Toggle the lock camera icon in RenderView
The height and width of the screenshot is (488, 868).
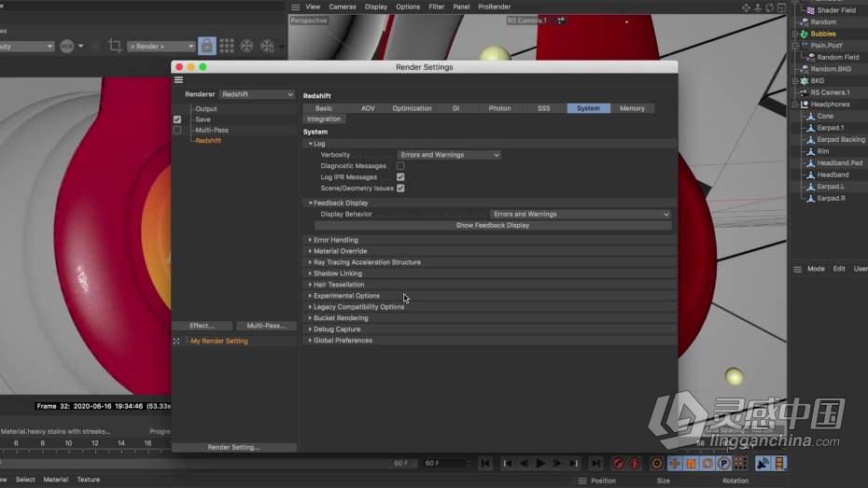tap(206, 46)
